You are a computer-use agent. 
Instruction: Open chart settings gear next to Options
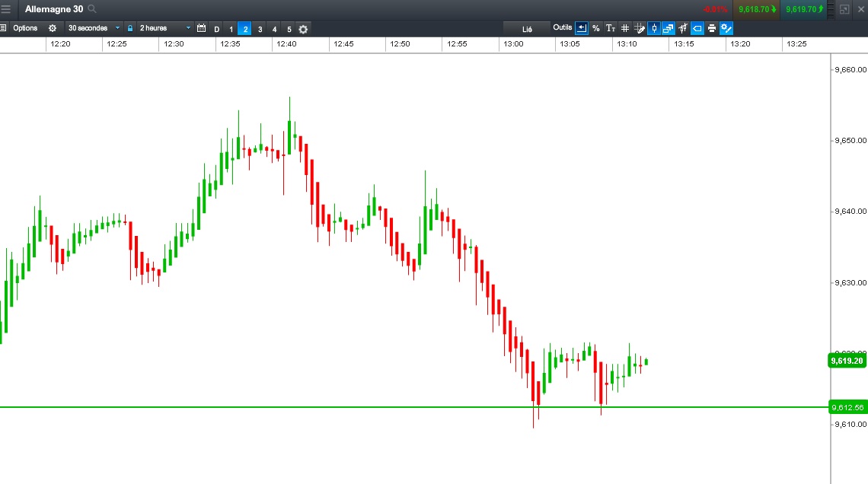click(x=53, y=28)
